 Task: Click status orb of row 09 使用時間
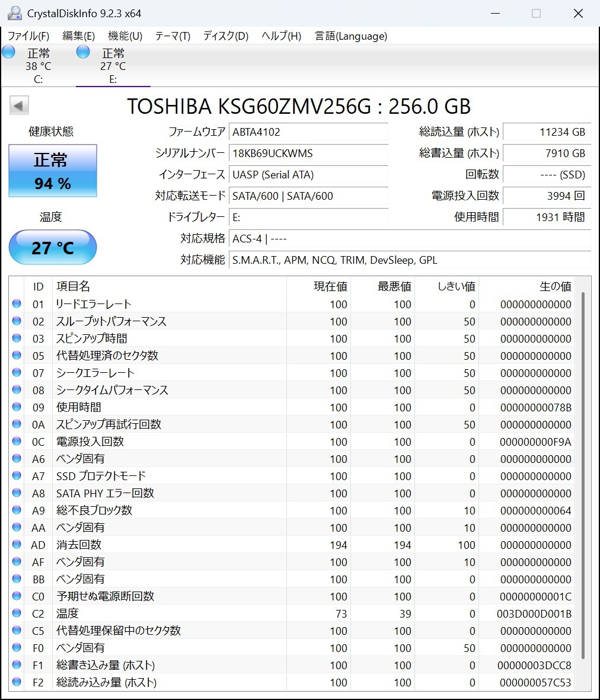(17, 407)
